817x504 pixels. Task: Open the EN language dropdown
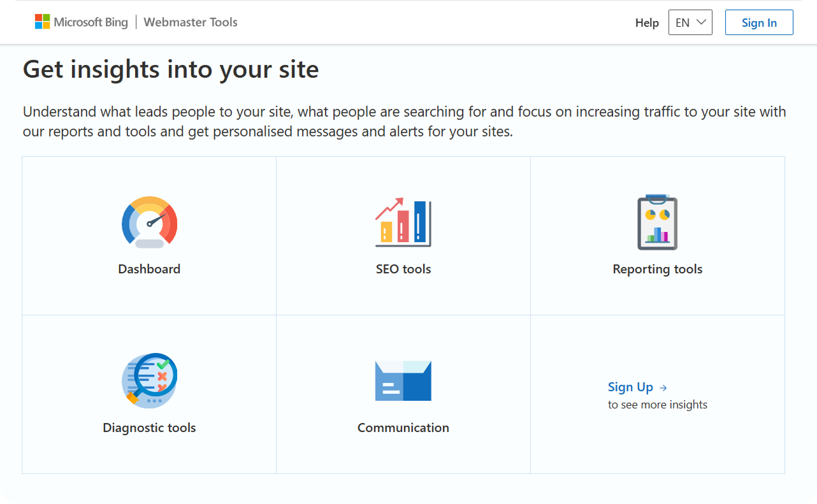(x=690, y=22)
